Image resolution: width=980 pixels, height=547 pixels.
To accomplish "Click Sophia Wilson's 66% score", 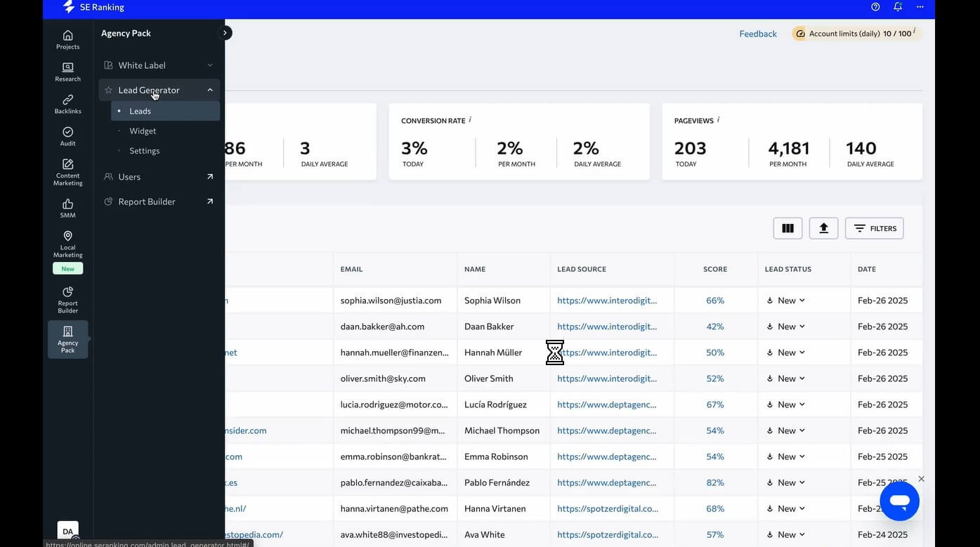I will pos(715,301).
